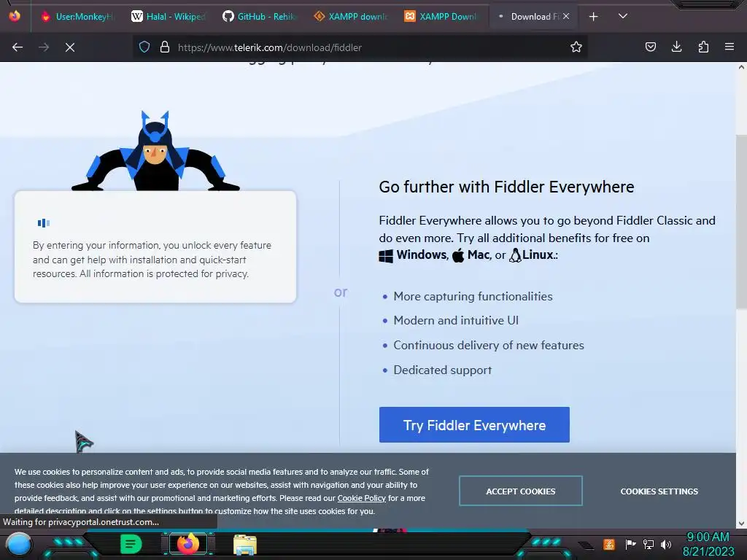Image resolution: width=747 pixels, height=560 pixels.
Task: Open the Start orb on taskbar
Action: (x=19, y=544)
